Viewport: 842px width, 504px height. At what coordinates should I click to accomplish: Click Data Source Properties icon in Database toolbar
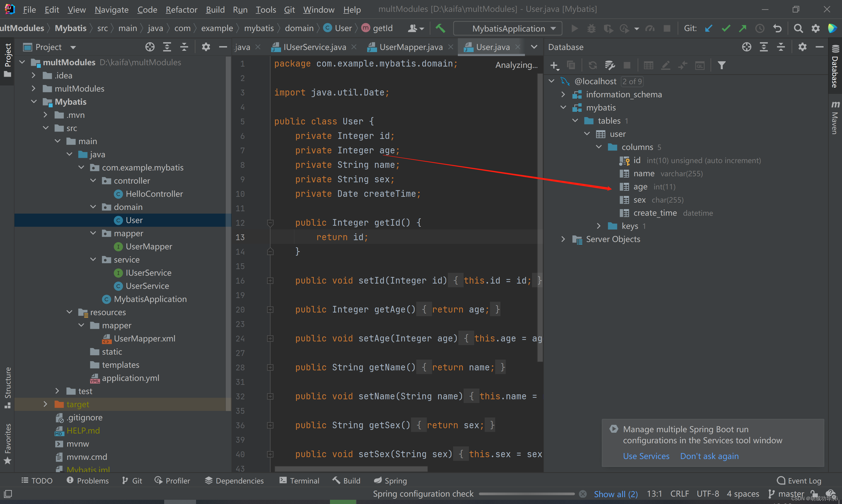pyautogui.click(x=610, y=65)
